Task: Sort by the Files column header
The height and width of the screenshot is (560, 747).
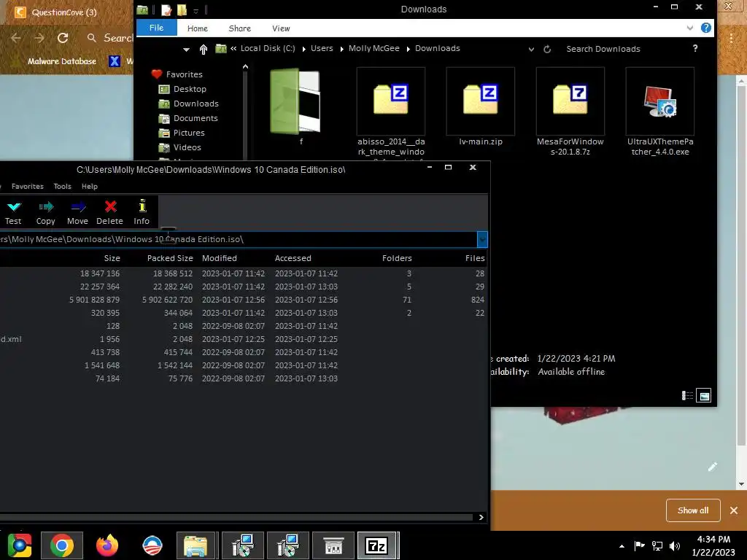Action: pyautogui.click(x=475, y=258)
